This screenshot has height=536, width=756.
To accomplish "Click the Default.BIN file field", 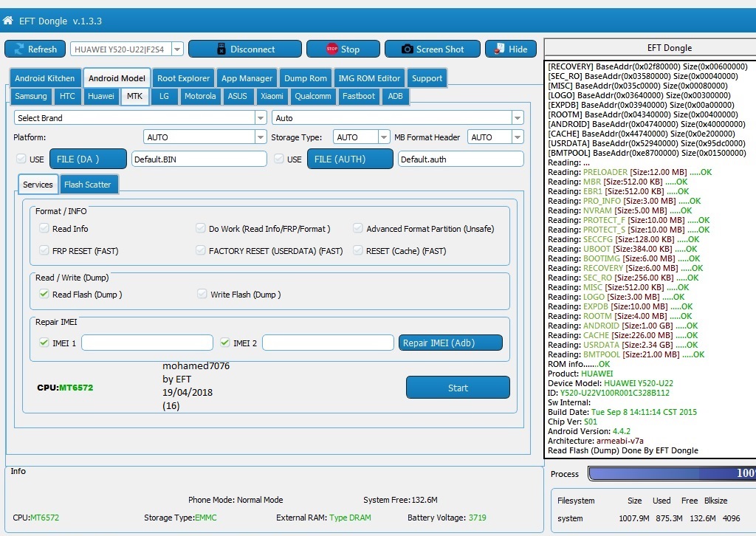I will 199,159.
